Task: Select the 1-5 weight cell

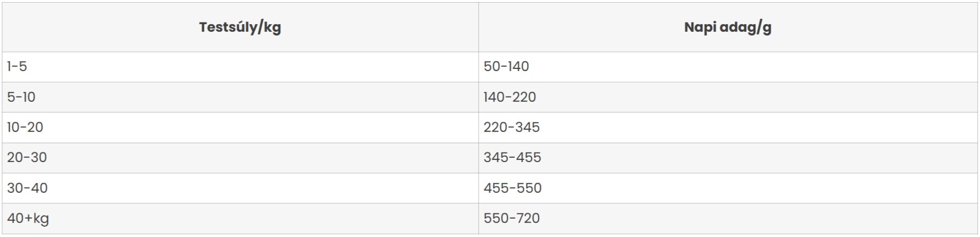Action: click(x=240, y=67)
